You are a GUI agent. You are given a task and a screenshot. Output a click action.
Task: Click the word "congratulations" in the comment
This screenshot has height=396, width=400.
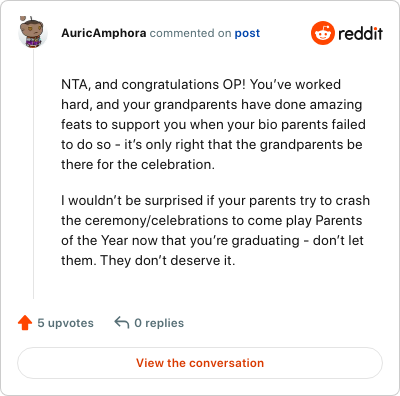[x=170, y=85]
